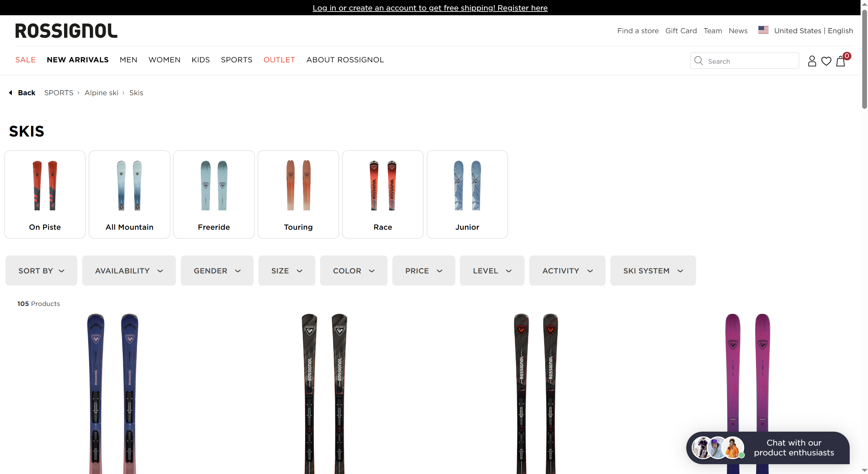868x474 pixels.
Task: Follow the free shipping register link
Action: point(430,8)
